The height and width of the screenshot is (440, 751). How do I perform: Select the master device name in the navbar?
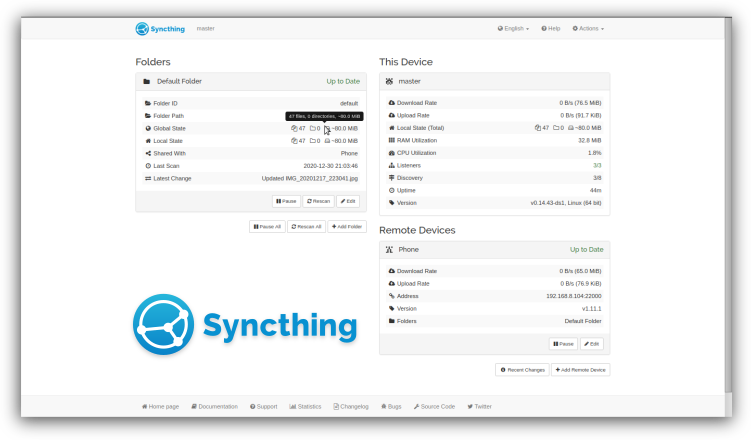205,29
